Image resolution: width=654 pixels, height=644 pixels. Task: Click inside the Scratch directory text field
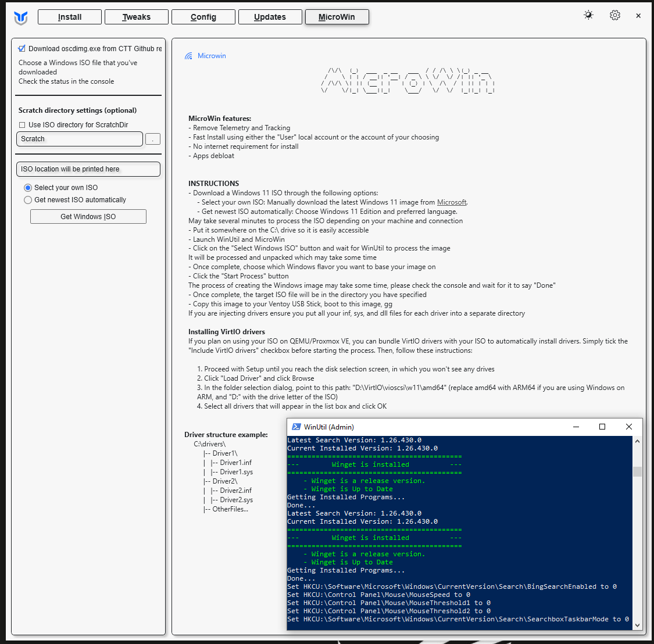pos(79,139)
